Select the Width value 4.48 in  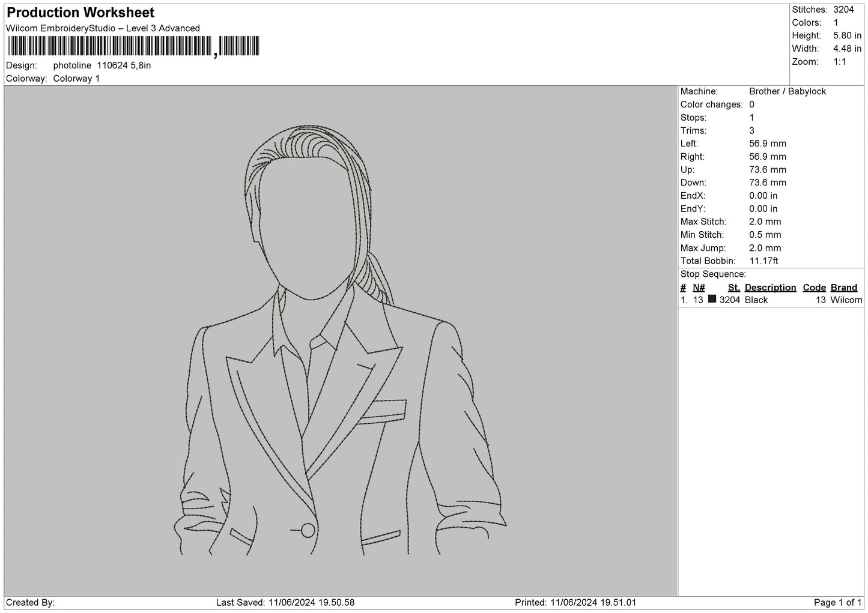coord(847,49)
